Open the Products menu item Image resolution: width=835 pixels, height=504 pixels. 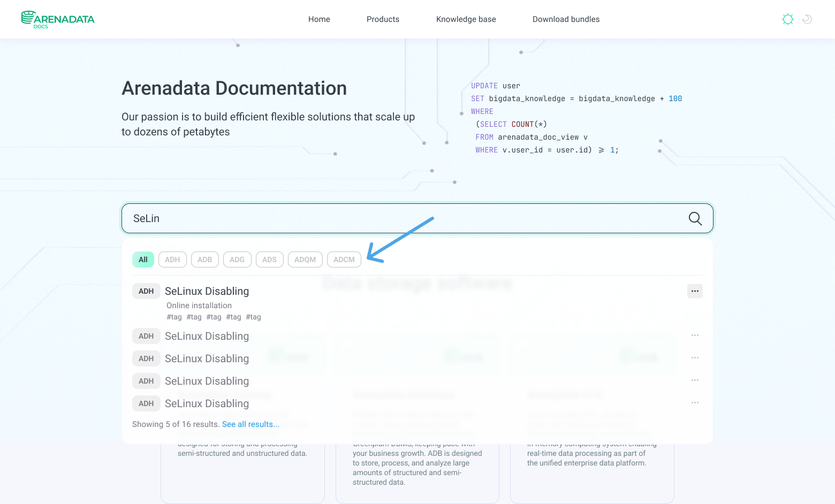[383, 19]
